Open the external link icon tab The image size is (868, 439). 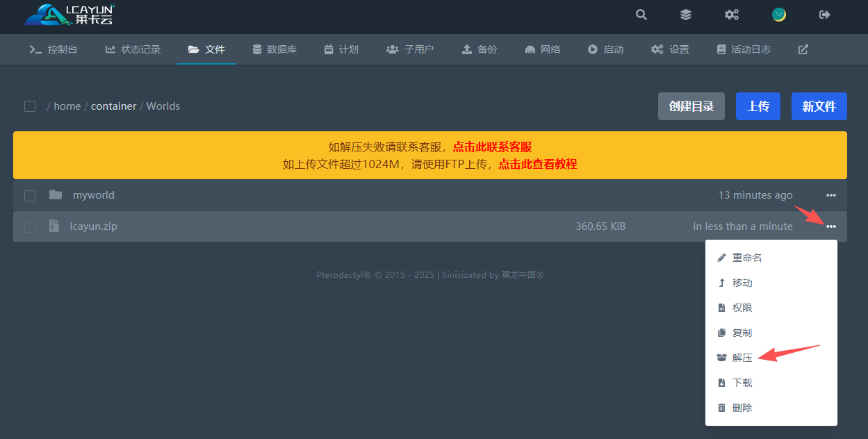click(803, 49)
